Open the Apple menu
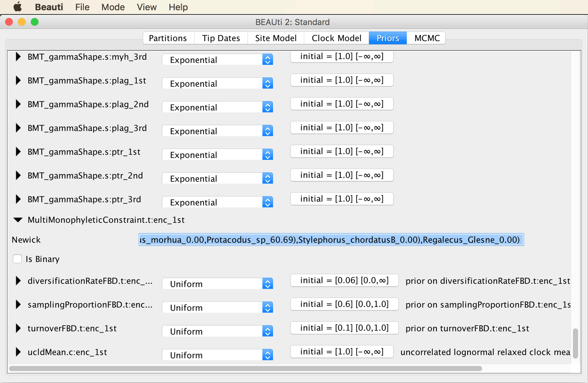588x383 pixels. pyautogui.click(x=17, y=7)
